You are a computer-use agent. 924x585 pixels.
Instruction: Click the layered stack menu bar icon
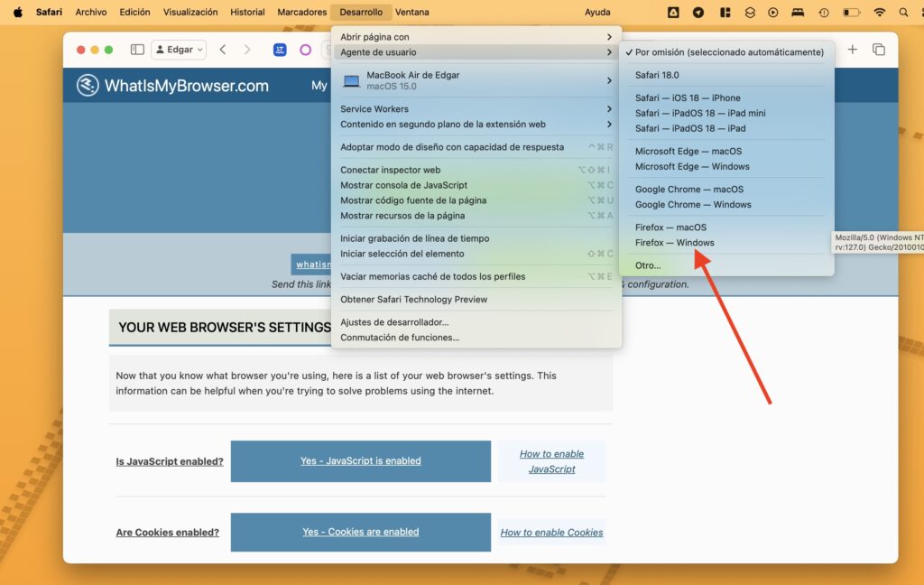(750, 12)
